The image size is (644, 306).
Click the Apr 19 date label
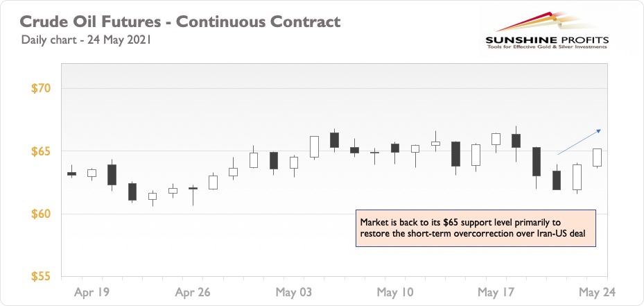(x=92, y=292)
